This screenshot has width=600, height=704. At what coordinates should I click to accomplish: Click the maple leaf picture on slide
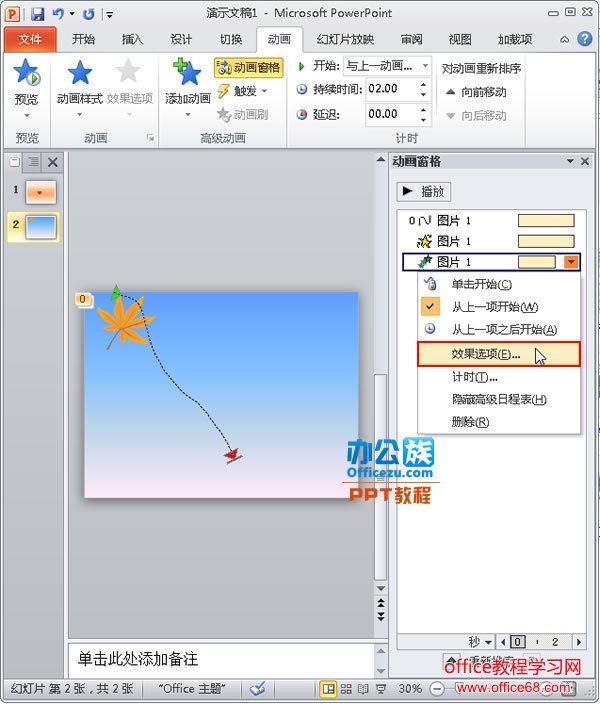(x=124, y=323)
